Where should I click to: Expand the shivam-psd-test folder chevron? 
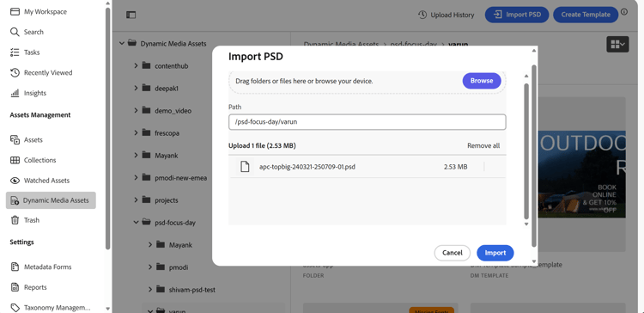(x=150, y=290)
